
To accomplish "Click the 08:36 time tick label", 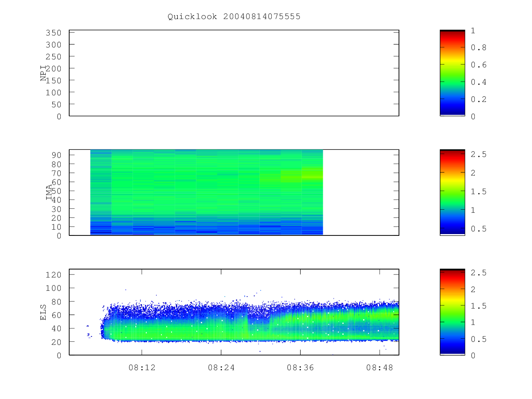I will coord(301,368).
